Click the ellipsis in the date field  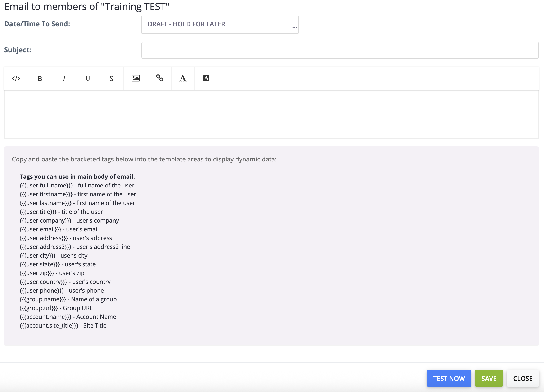click(x=295, y=27)
